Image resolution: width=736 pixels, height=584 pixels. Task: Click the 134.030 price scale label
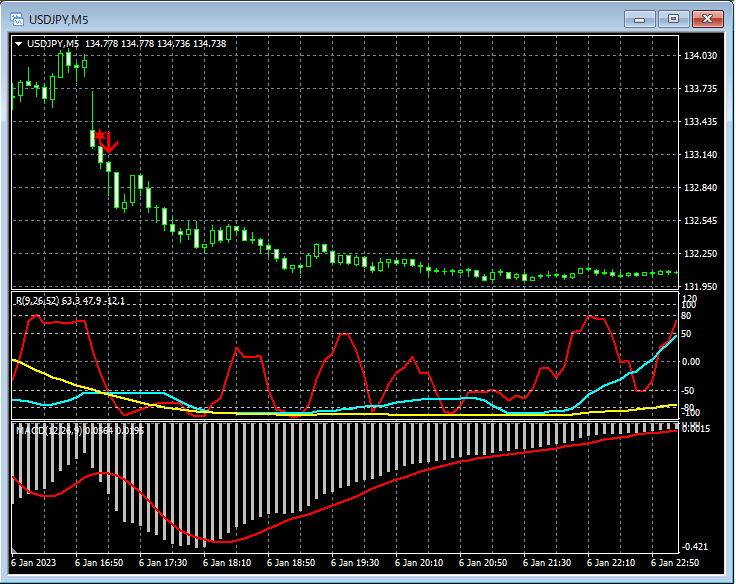point(700,56)
